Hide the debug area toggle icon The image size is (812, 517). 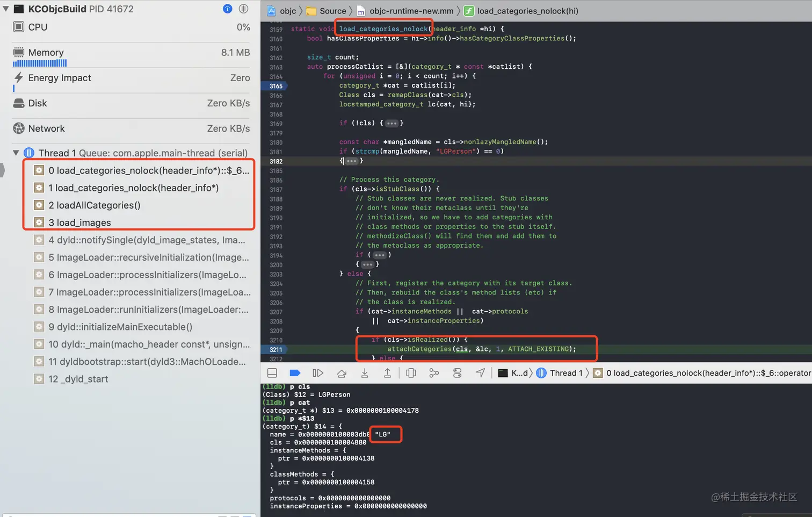click(272, 373)
